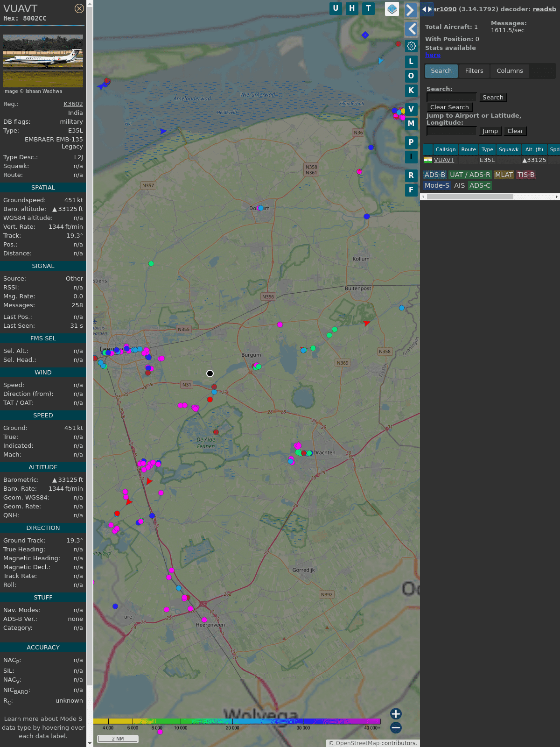Close the VUAVT aircraft info panel
This screenshot has height=747, width=560.
(79, 8)
